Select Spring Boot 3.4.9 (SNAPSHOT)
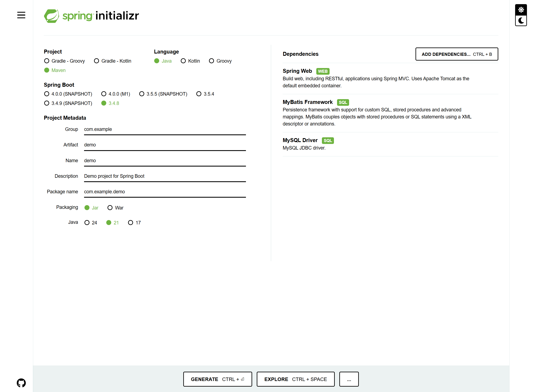556x392 pixels. click(68, 103)
